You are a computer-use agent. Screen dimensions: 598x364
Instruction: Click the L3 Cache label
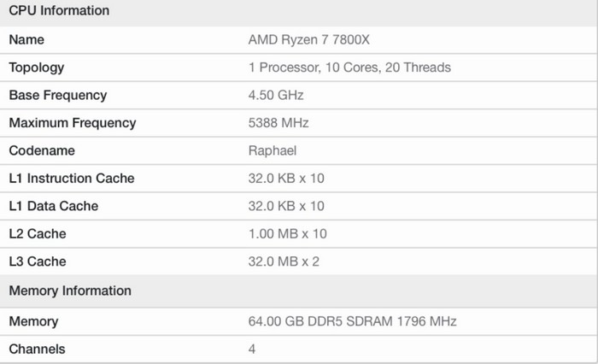38,261
